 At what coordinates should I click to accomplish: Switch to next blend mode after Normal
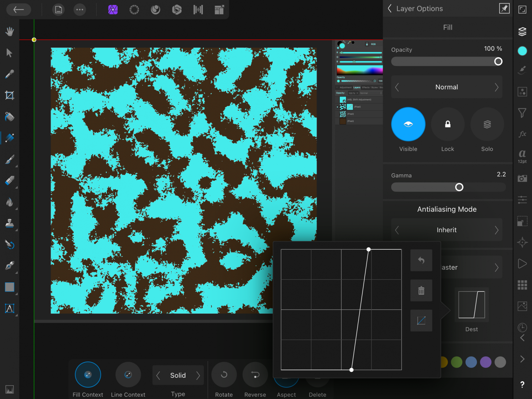(497, 87)
